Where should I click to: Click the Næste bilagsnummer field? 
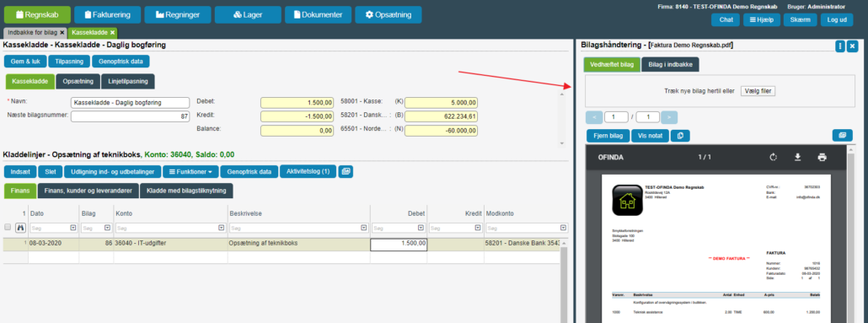131,116
